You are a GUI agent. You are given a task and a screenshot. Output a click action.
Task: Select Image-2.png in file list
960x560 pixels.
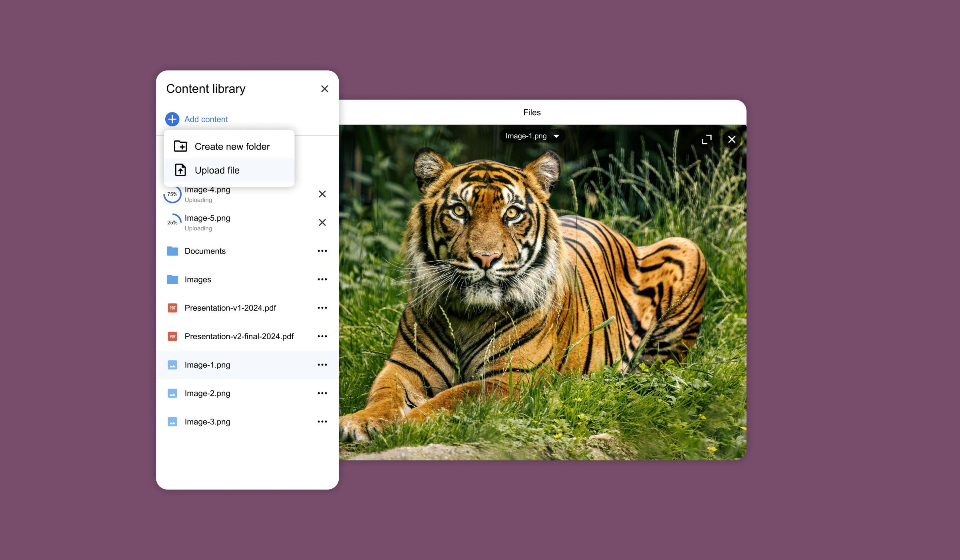click(x=207, y=393)
